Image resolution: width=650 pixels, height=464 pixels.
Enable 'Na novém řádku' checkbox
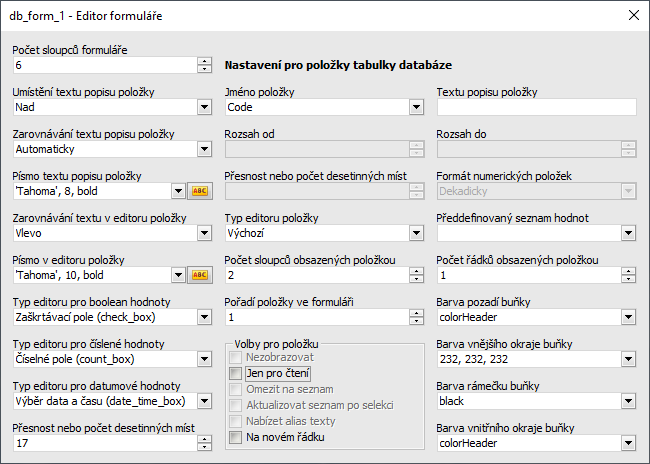click(236, 437)
